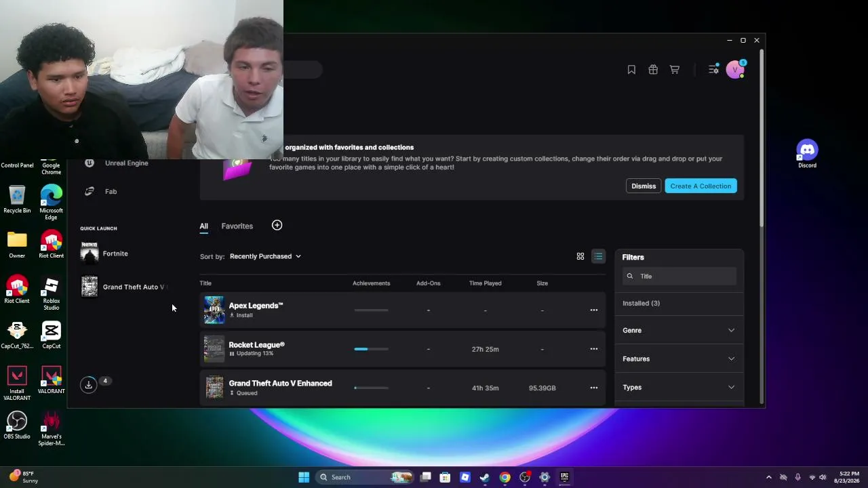Expand the Types filter section

point(679,387)
